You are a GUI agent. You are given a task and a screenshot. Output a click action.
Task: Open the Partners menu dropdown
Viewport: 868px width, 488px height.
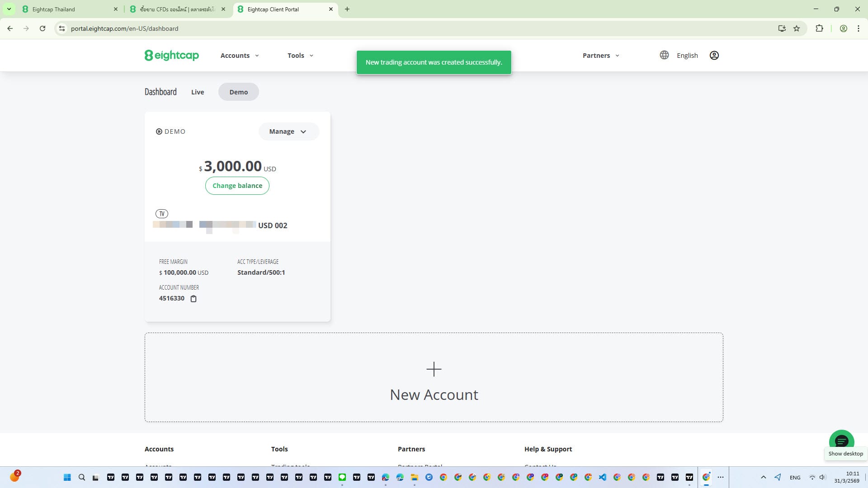pyautogui.click(x=600, y=56)
